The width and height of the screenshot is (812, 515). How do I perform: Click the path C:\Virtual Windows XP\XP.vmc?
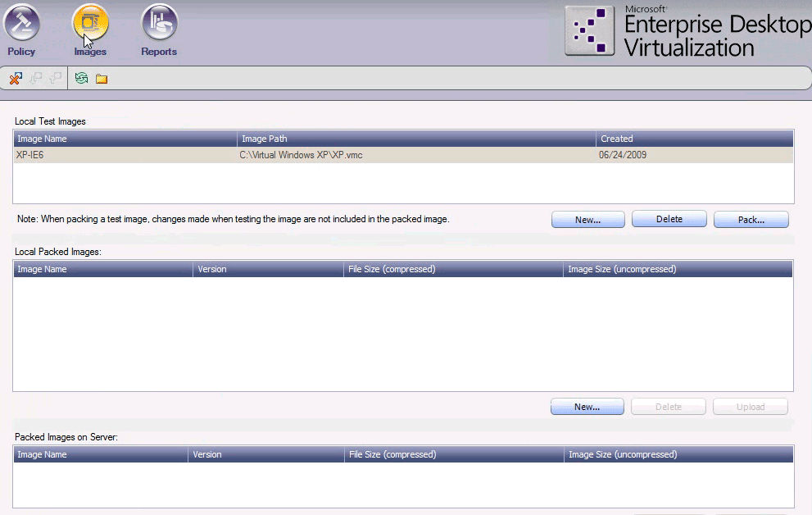coord(301,155)
